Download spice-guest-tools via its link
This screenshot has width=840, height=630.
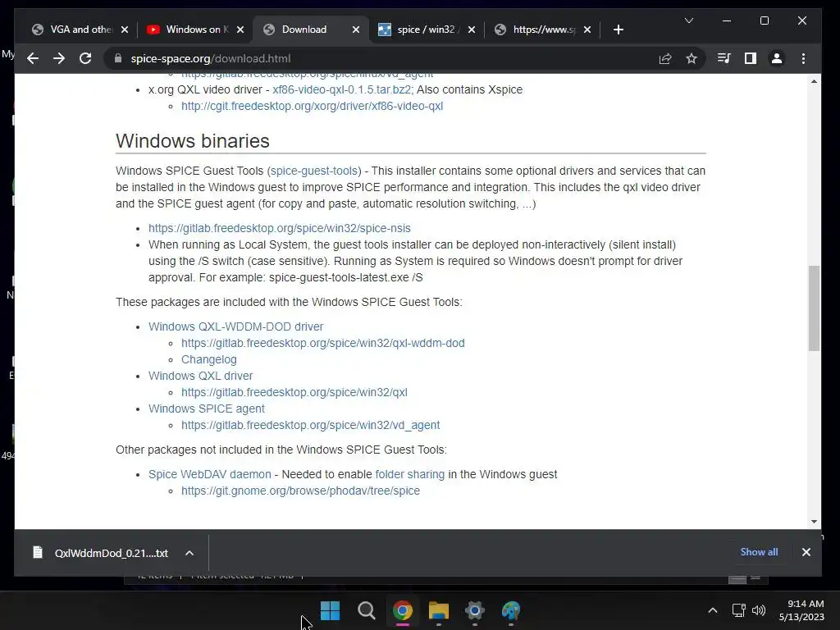coord(314,171)
